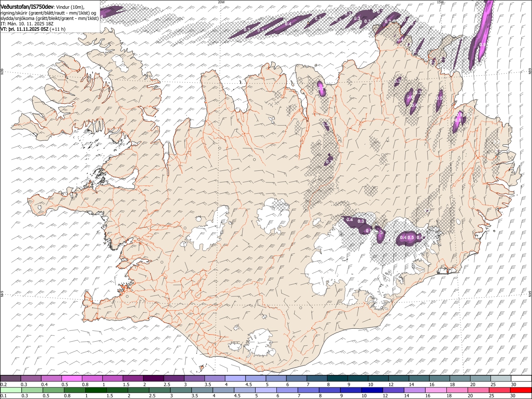Image resolution: width=532 pixels, height=399 pixels.
Task: Select the violet rain legend swatch from 14 to 16
Action: pos(414,390)
